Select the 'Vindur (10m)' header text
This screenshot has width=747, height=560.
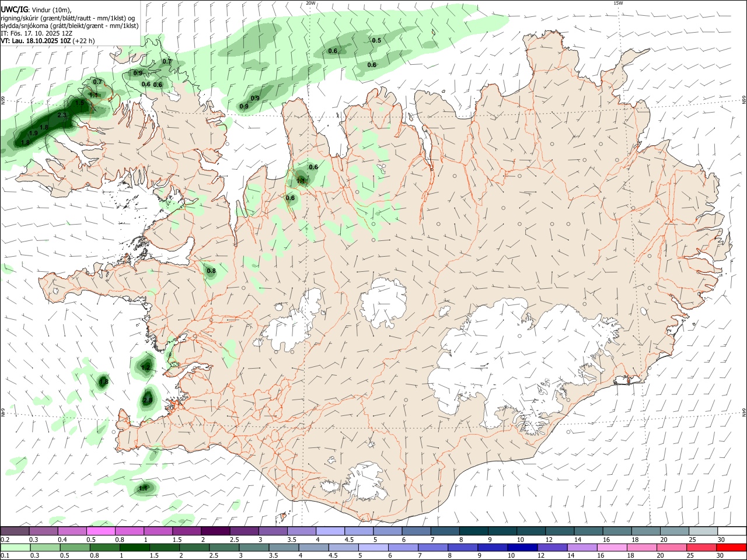52,9
